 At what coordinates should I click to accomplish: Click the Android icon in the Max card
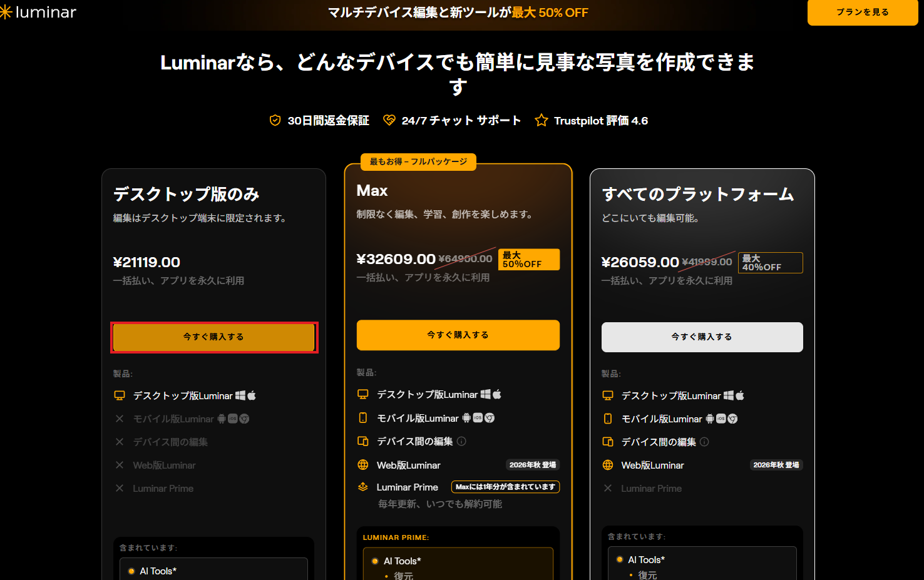pos(466,417)
